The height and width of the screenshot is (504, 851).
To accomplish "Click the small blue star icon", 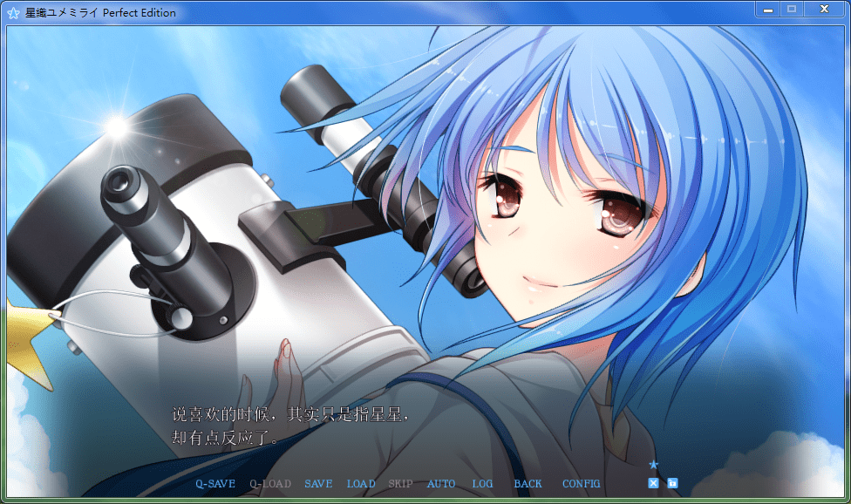I will point(653,465).
